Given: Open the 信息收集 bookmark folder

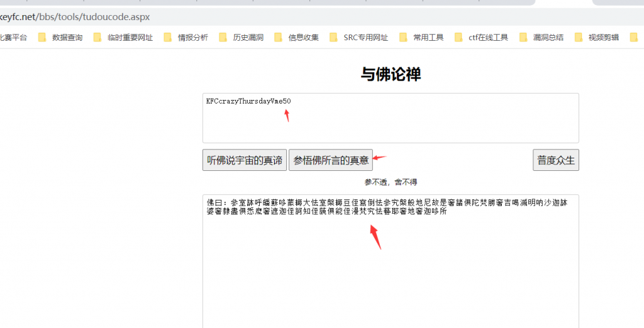Looking at the screenshot, I should tap(297, 38).
